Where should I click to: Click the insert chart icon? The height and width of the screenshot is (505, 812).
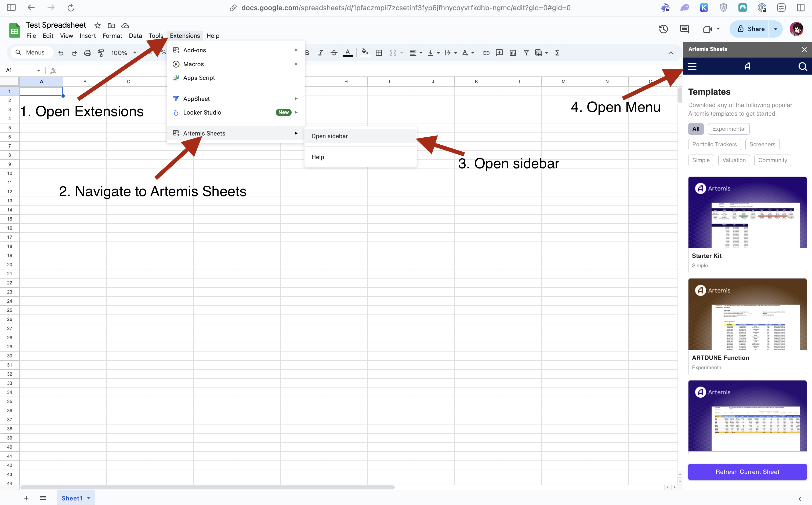click(x=513, y=53)
